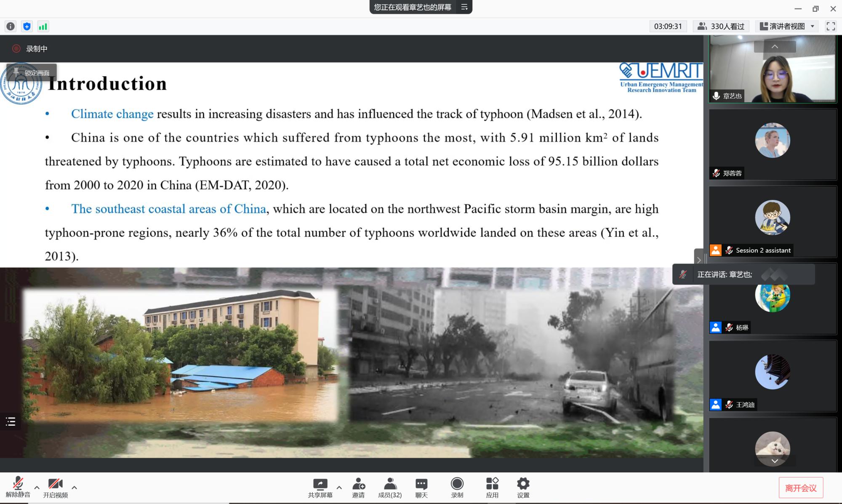The image size is (842, 504).
Task: Click the meeting info icon
Action: pyautogui.click(x=11, y=27)
